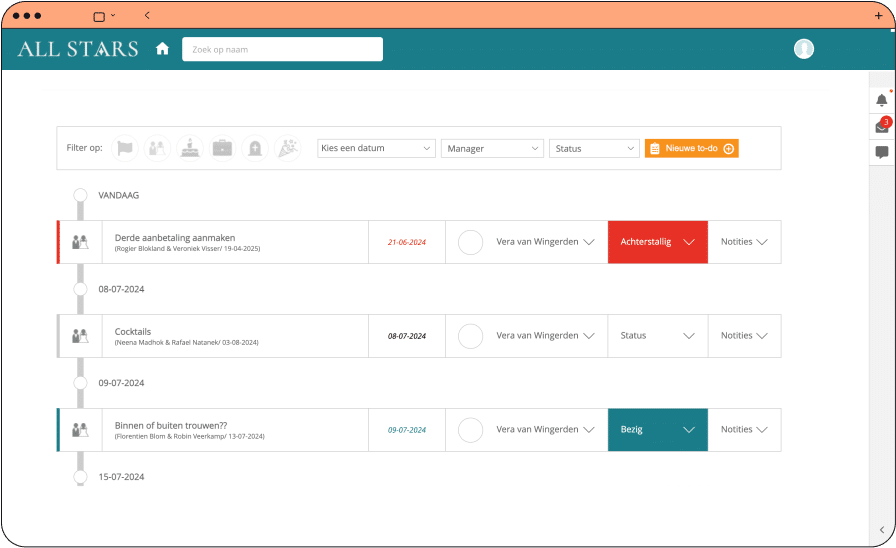Open the mail inbox with 3 unread
Screen dimensions: 896x548
click(x=881, y=127)
